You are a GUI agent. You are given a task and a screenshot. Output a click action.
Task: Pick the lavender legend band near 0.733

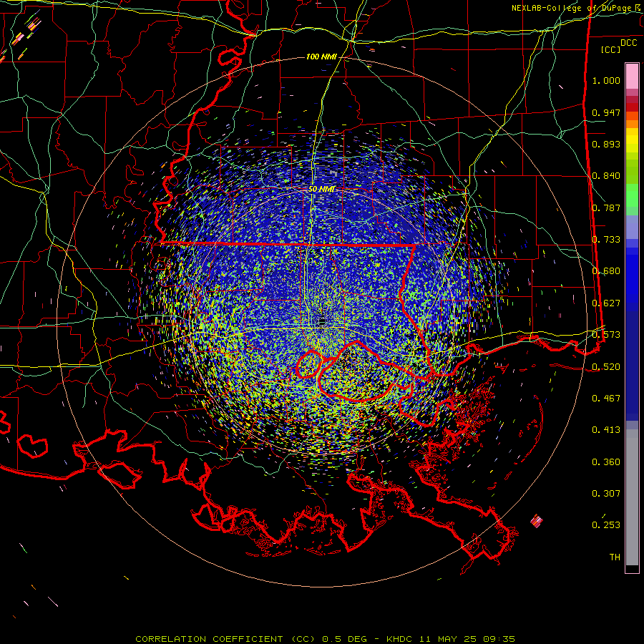coord(632,228)
